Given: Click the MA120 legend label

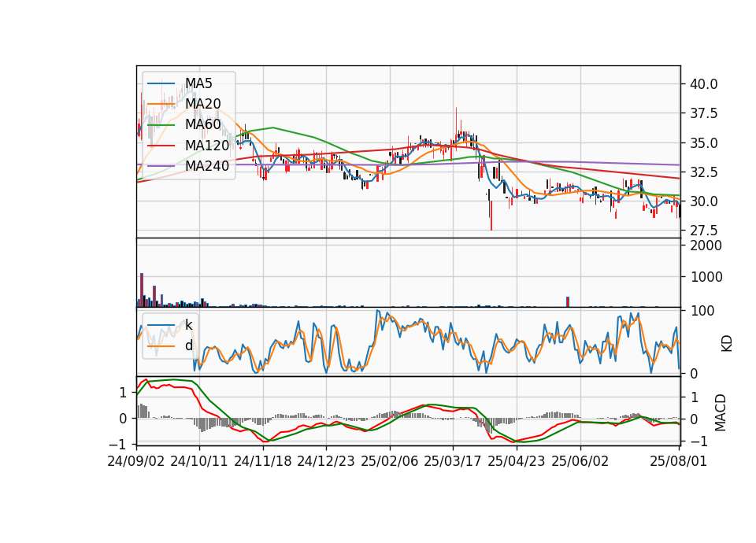Looking at the screenshot, I should tap(207, 145).
